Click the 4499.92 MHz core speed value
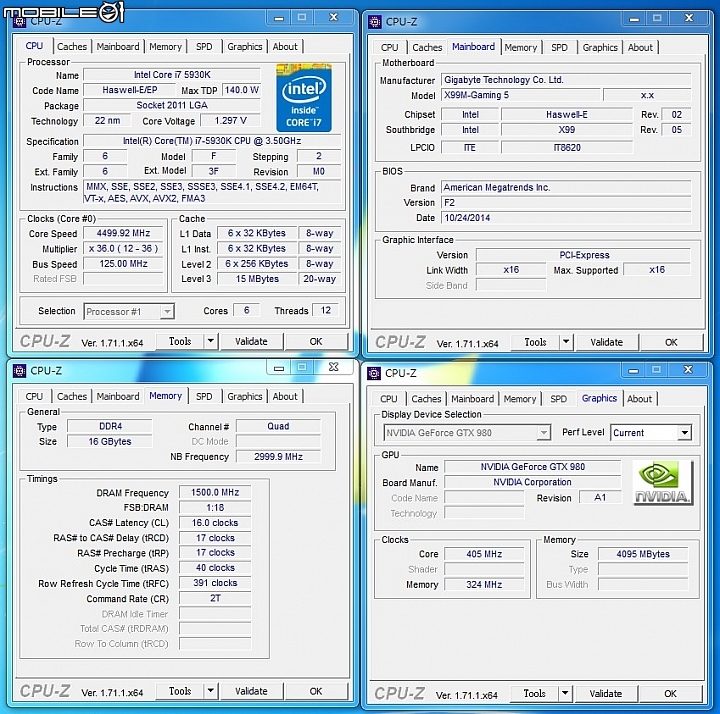Screen dimensions: 720x714 click(x=123, y=233)
